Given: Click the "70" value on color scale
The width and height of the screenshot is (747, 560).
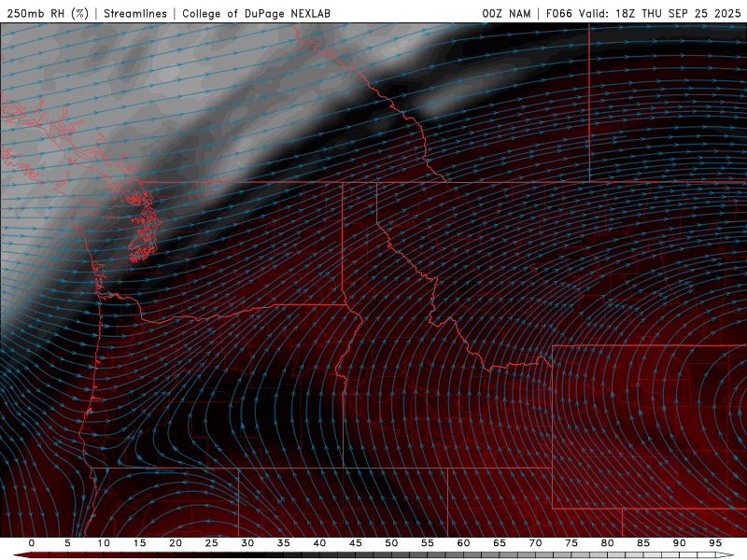Looking at the screenshot, I should [535, 543].
